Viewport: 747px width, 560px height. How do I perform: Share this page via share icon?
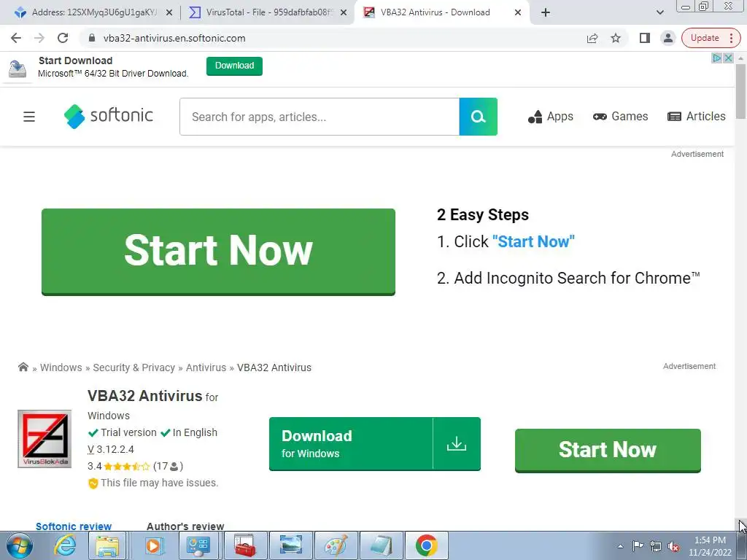point(592,38)
